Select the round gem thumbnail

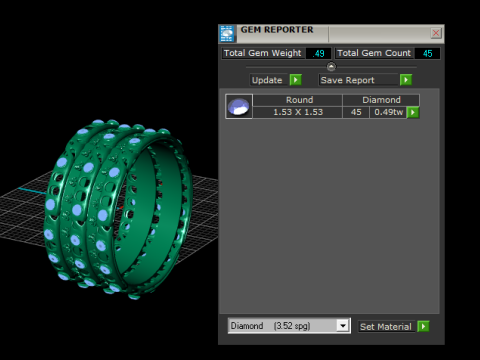click(x=239, y=106)
